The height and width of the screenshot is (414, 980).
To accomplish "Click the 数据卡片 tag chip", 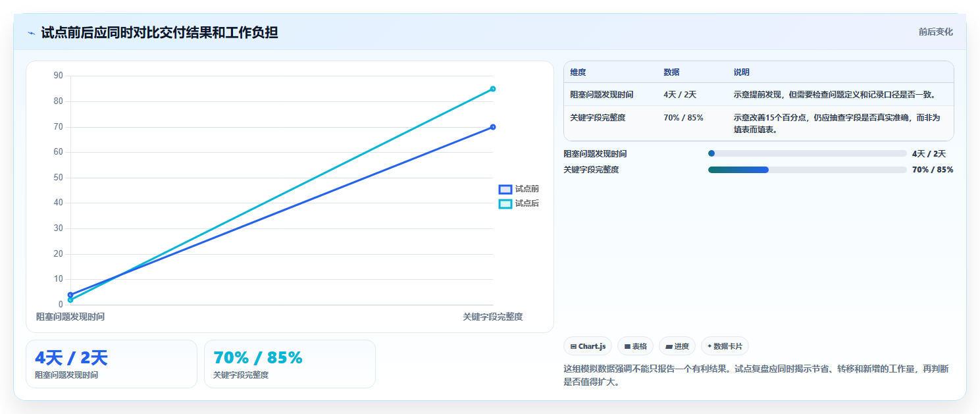I will point(725,346).
